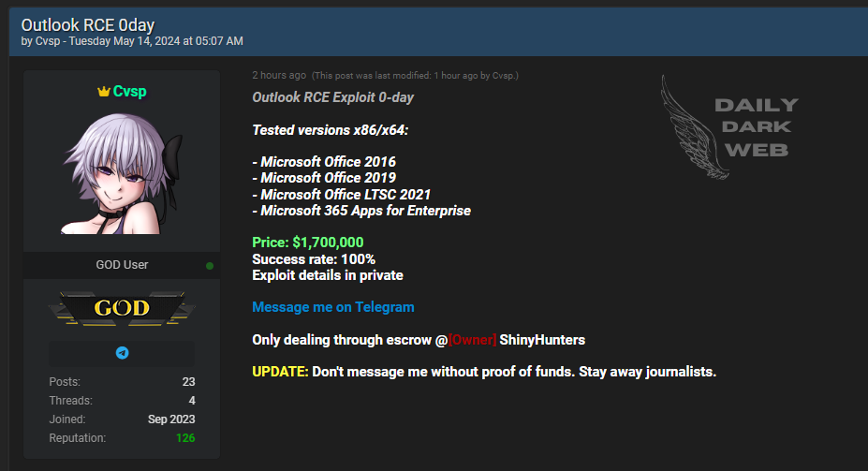Click the ShinyHunters user mention

542,340
